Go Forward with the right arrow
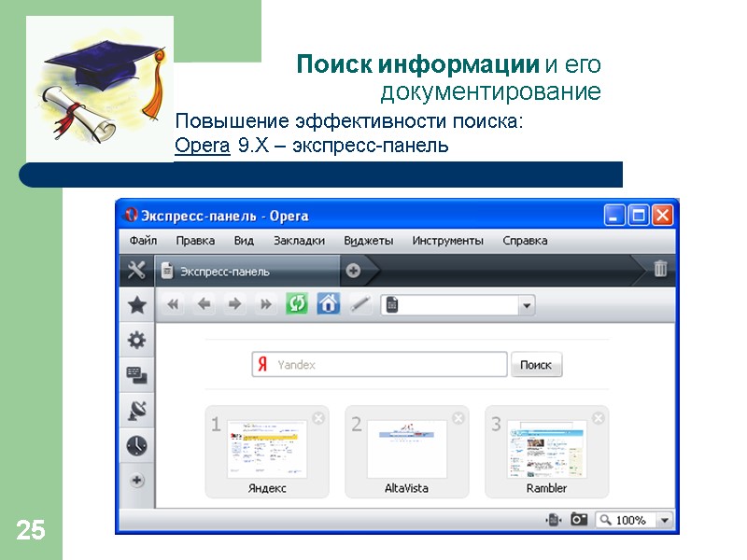This screenshot has height=560, width=747. (235, 304)
